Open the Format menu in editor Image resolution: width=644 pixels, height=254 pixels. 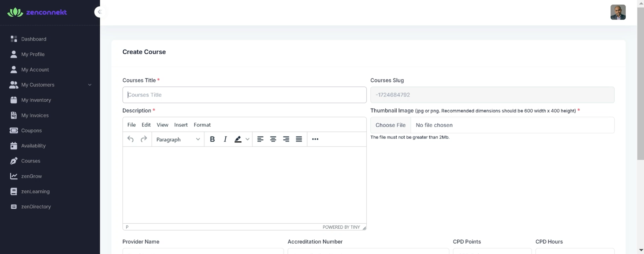(x=202, y=125)
